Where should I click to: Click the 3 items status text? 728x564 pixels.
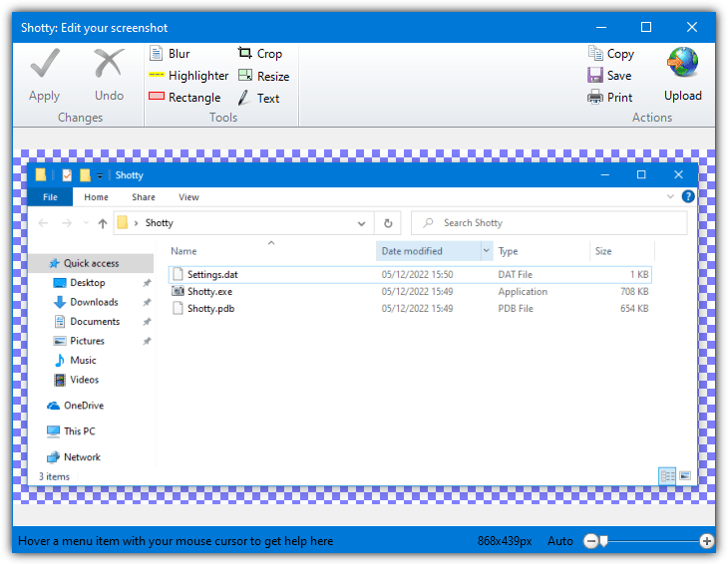[54, 476]
